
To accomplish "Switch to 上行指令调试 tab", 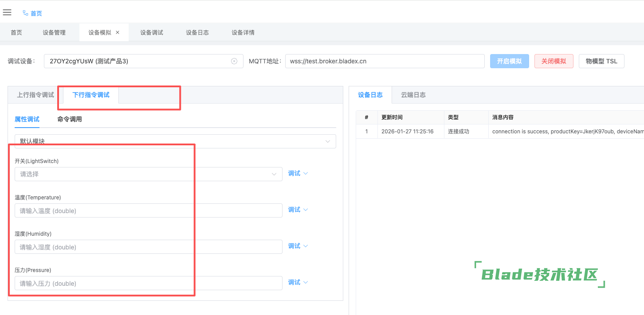I will (x=35, y=95).
